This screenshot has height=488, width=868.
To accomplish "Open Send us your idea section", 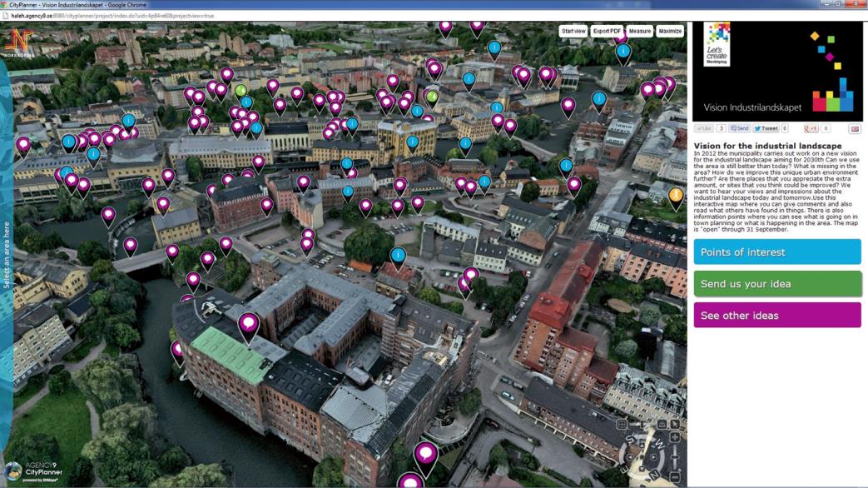I will (x=777, y=284).
